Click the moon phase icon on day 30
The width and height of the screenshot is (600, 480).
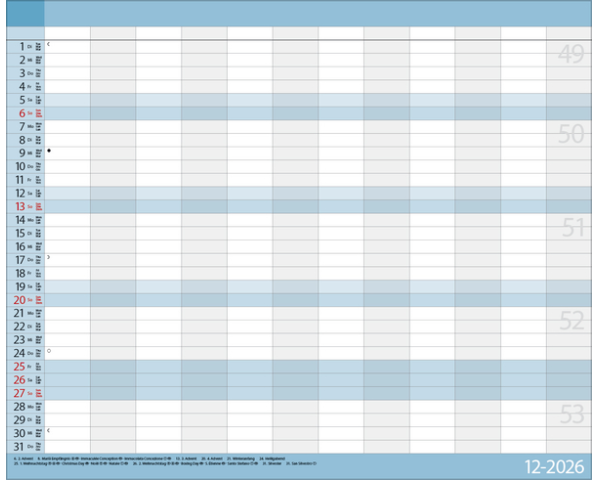[x=48, y=431]
